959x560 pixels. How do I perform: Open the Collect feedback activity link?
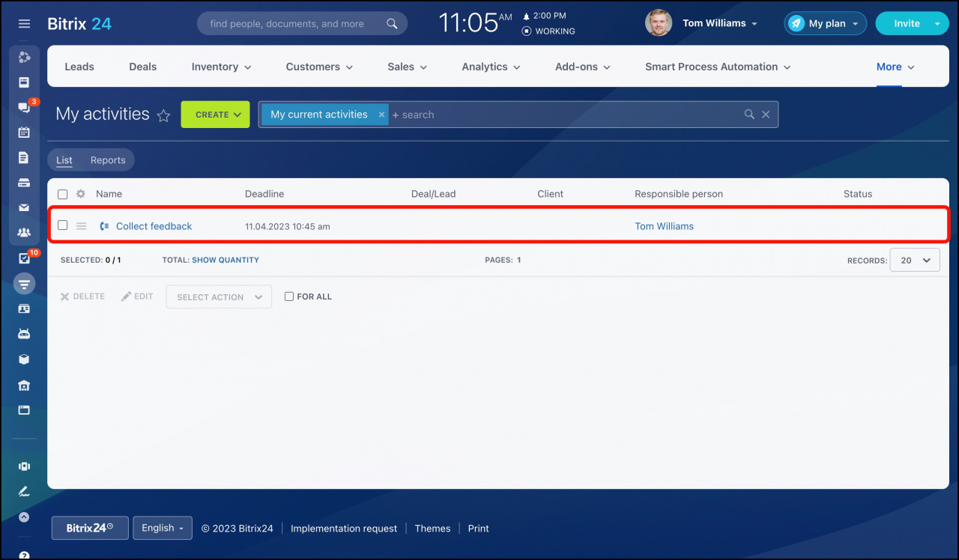(x=154, y=226)
